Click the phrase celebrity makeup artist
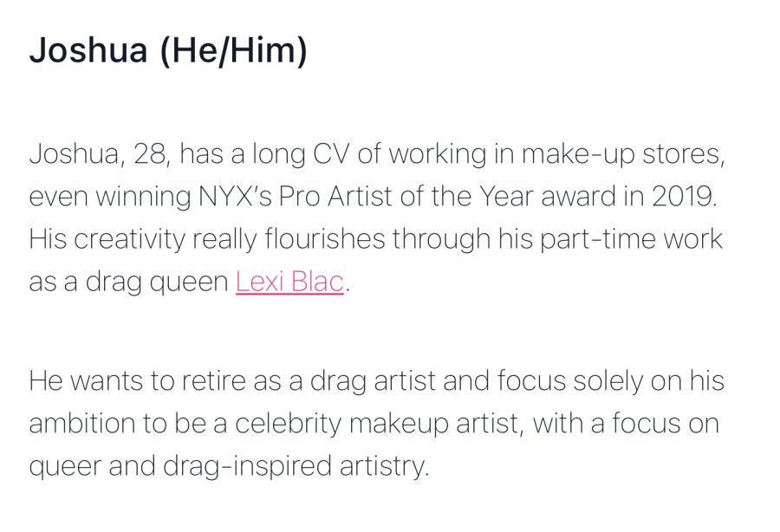This screenshot has width=780, height=532. point(377,424)
